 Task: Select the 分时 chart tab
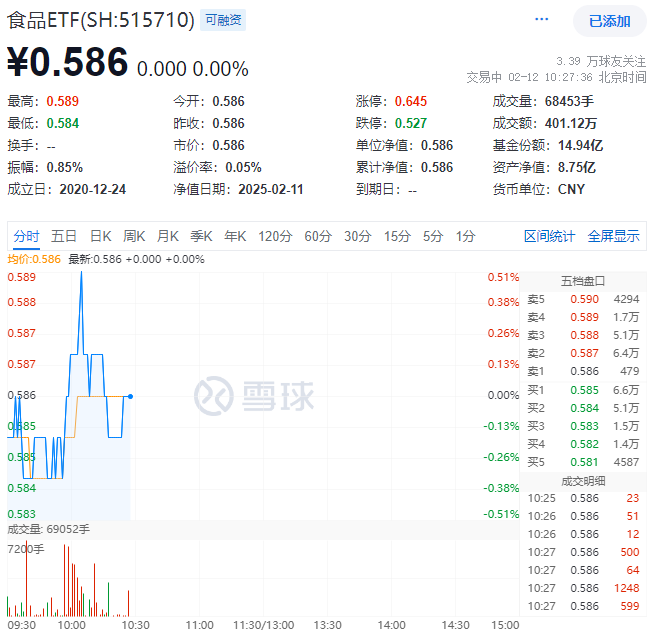pos(26,236)
